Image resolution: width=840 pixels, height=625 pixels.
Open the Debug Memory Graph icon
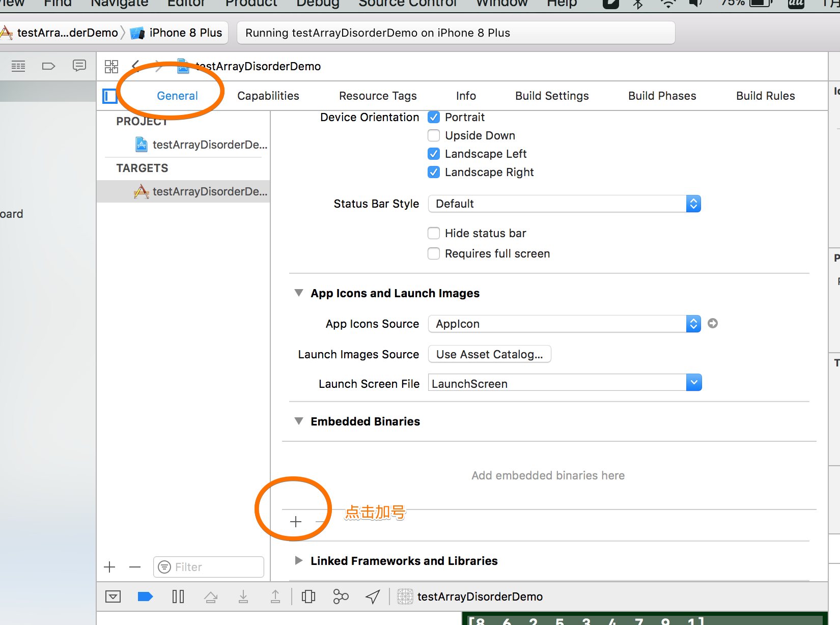pos(341,596)
